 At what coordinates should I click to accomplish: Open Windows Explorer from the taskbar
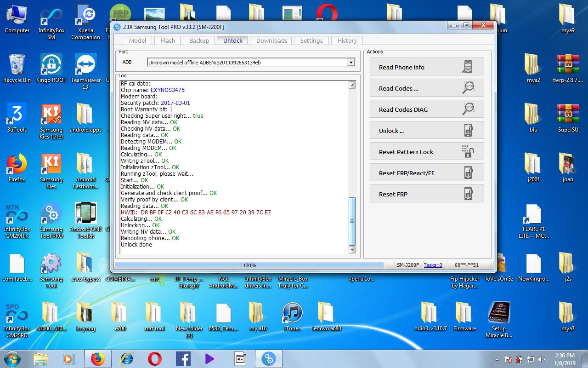tap(41, 359)
